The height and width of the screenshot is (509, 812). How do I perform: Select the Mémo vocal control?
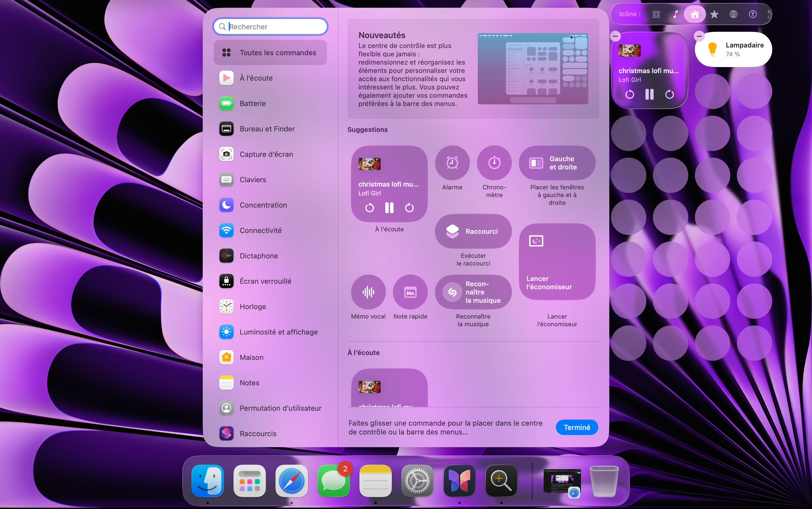click(368, 292)
